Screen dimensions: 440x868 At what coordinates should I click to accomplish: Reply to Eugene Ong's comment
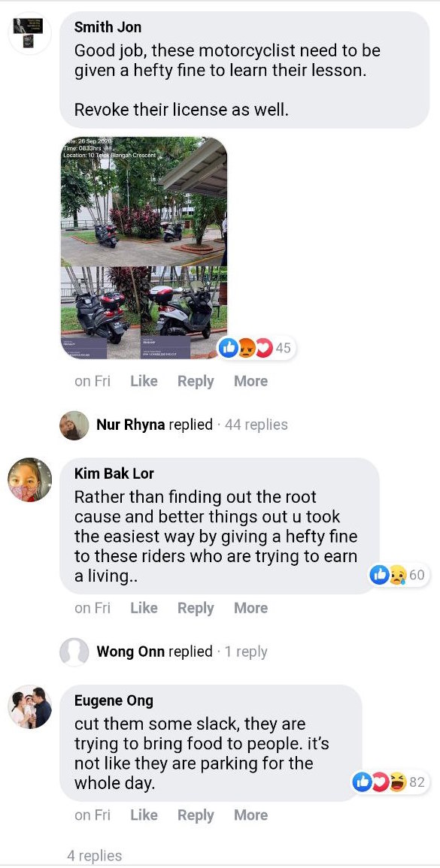[x=196, y=815]
